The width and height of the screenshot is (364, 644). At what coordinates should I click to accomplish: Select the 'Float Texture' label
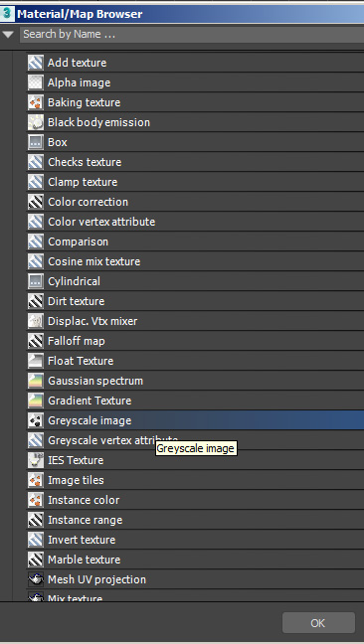81,361
